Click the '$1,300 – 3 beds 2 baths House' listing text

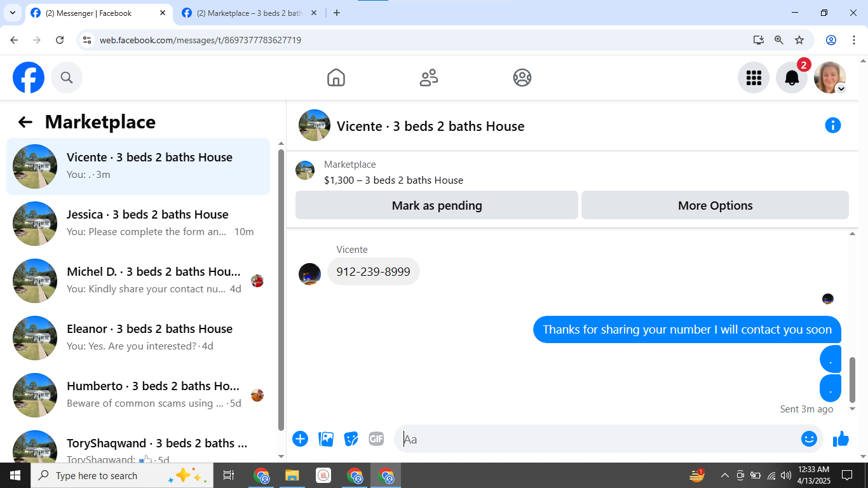394,180
